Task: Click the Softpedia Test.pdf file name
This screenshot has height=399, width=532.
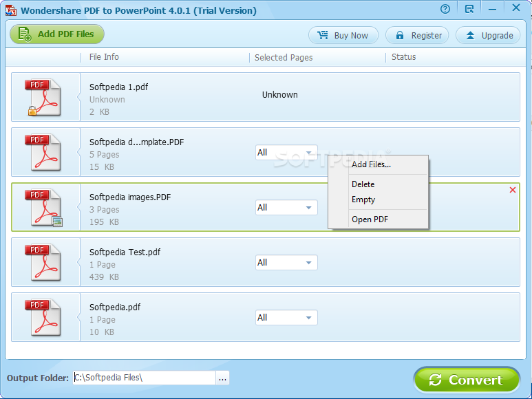Action: [x=125, y=252]
